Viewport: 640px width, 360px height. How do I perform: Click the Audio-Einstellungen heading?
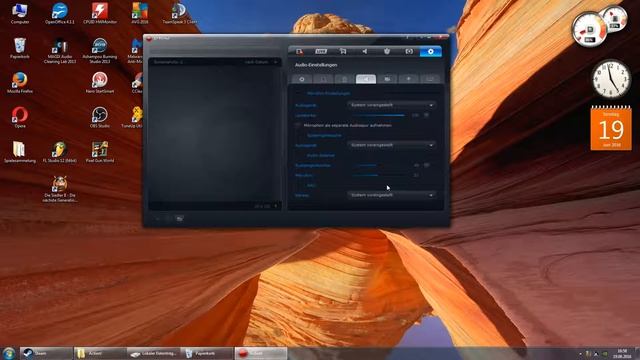click(x=316, y=65)
